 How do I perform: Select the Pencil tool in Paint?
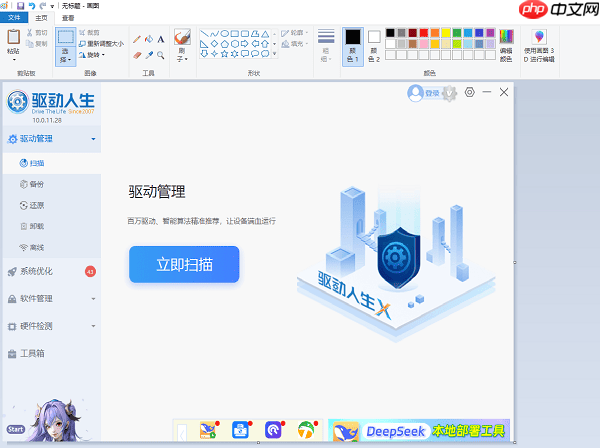coord(137,39)
